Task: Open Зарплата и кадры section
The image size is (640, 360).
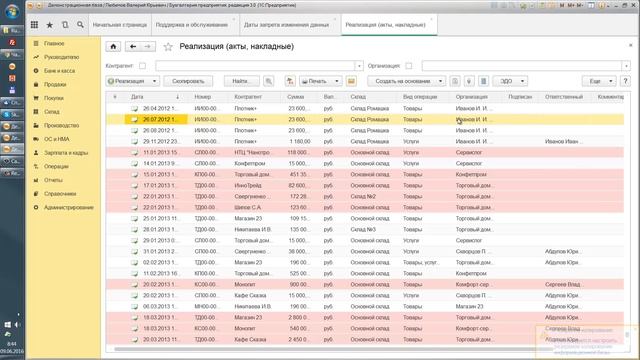Action: (66, 153)
